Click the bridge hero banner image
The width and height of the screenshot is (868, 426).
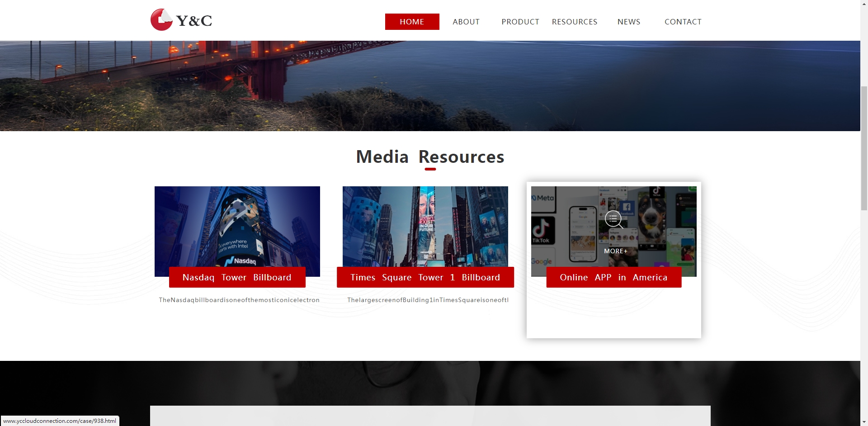coord(429,86)
